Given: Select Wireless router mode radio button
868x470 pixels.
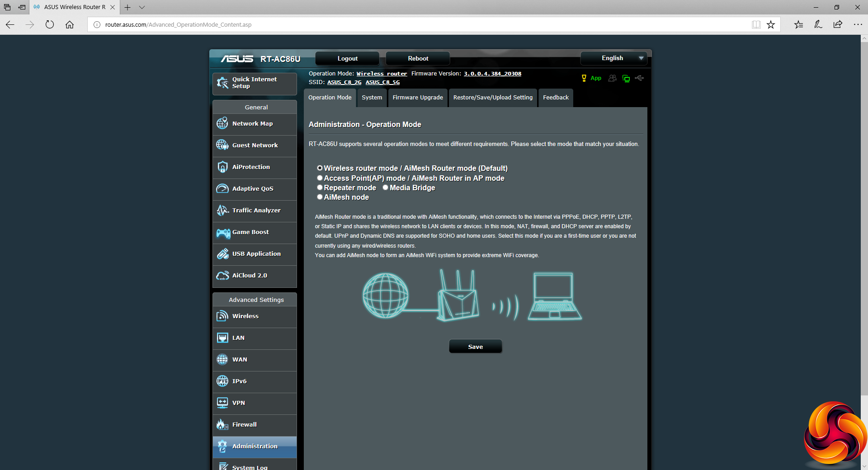Looking at the screenshot, I should coord(320,168).
